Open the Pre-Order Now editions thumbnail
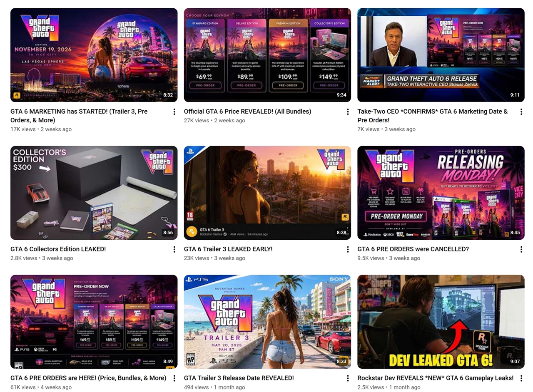 [94, 322]
